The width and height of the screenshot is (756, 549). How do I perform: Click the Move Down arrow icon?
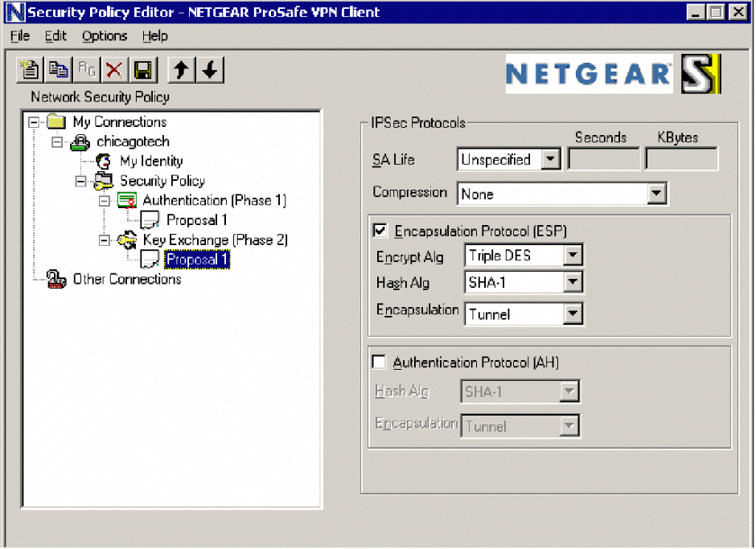point(210,71)
